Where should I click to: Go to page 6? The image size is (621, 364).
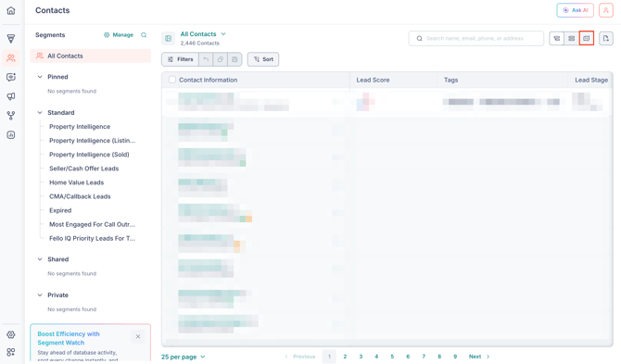408,357
